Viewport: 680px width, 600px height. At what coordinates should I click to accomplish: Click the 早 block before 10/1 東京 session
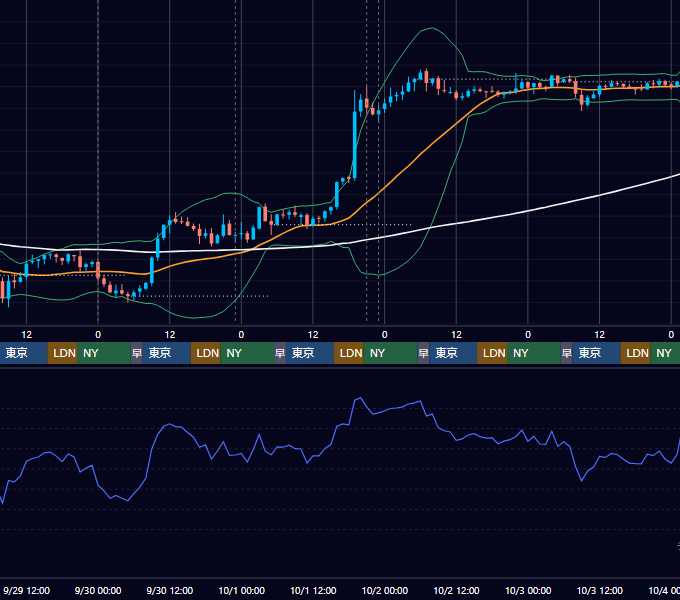280,353
